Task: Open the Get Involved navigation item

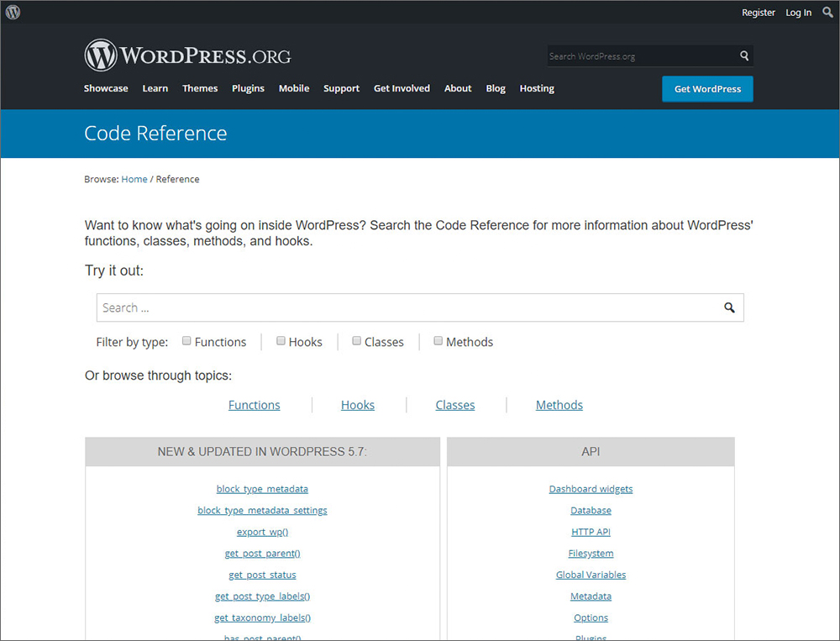Action: pos(402,88)
